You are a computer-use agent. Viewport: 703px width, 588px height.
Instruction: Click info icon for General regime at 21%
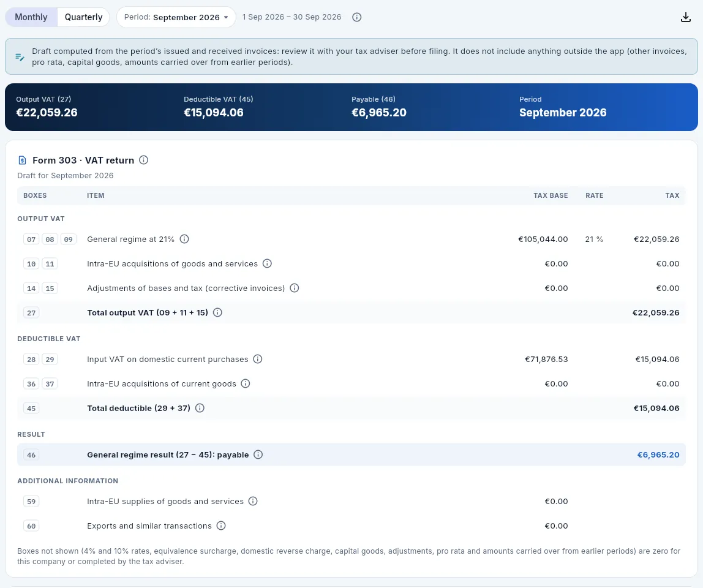coord(184,239)
